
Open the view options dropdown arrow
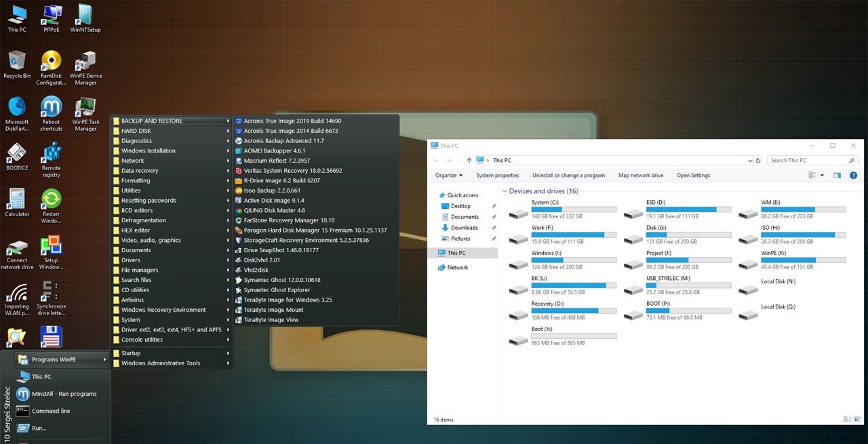pyautogui.click(x=823, y=175)
